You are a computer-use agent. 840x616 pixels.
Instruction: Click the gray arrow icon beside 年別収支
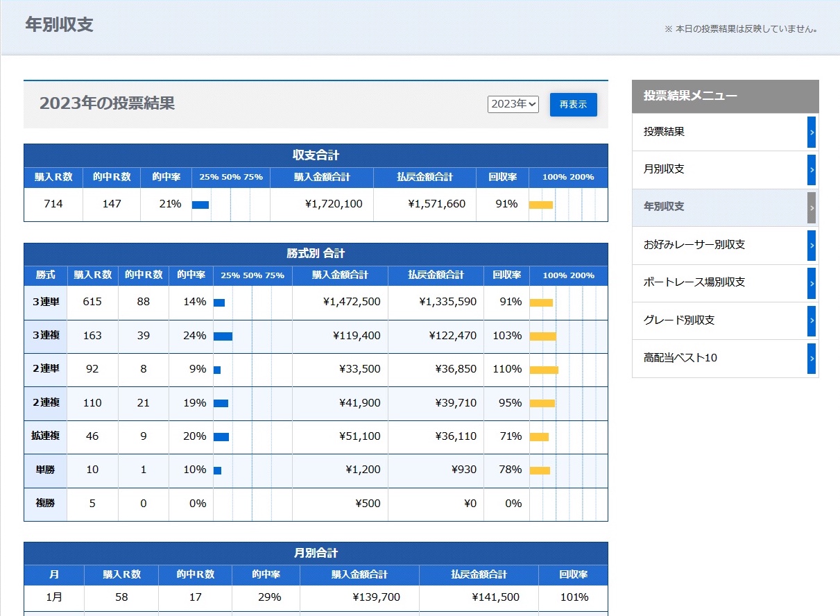tap(812, 207)
